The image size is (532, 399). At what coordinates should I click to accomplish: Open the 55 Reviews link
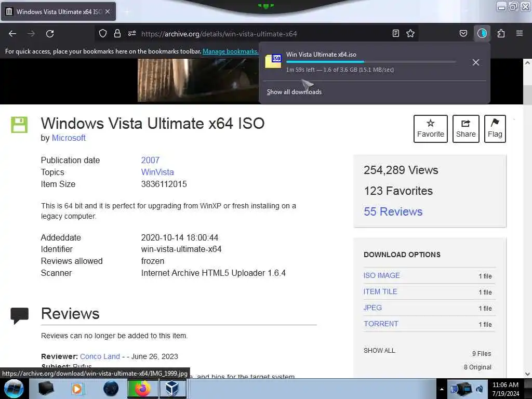(393, 211)
